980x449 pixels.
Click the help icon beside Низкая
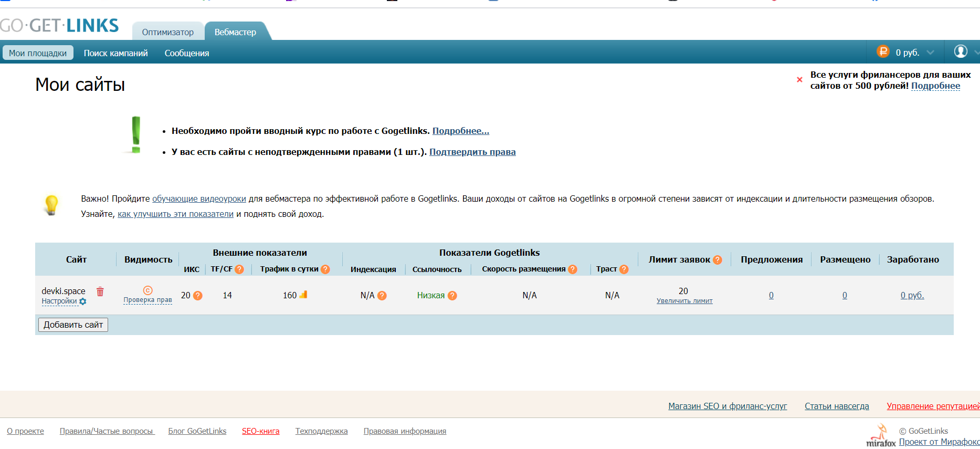point(452,296)
